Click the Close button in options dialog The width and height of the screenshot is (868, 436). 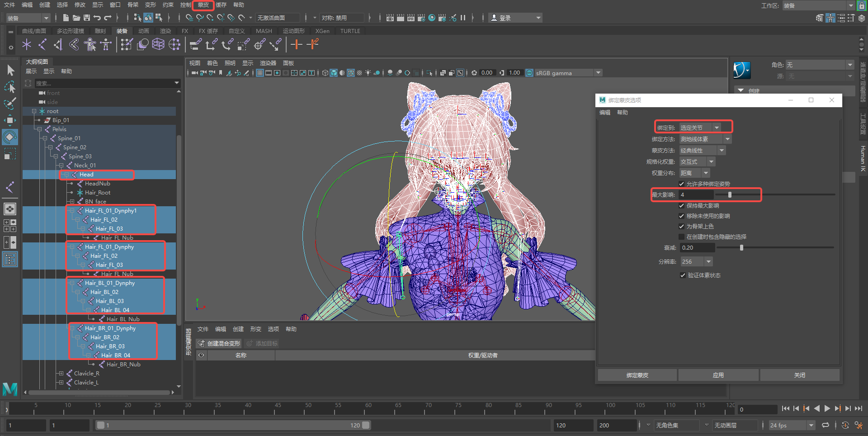point(800,375)
